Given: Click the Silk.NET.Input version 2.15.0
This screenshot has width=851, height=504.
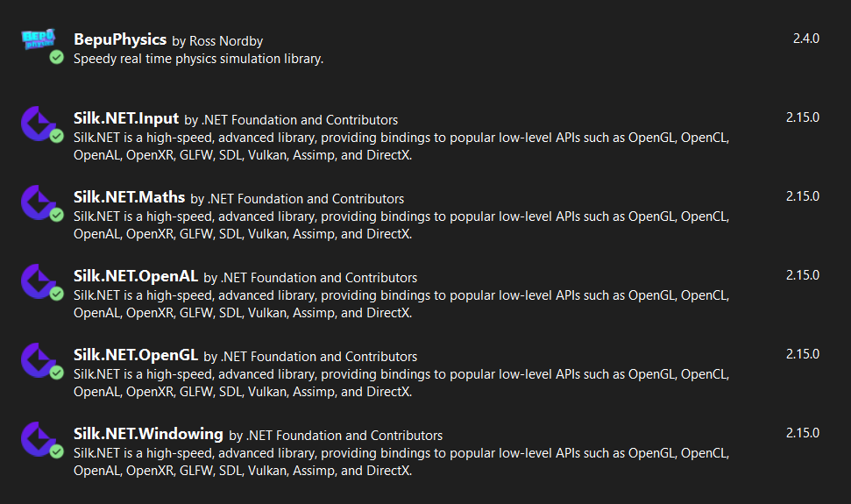Looking at the screenshot, I should [x=802, y=117].
